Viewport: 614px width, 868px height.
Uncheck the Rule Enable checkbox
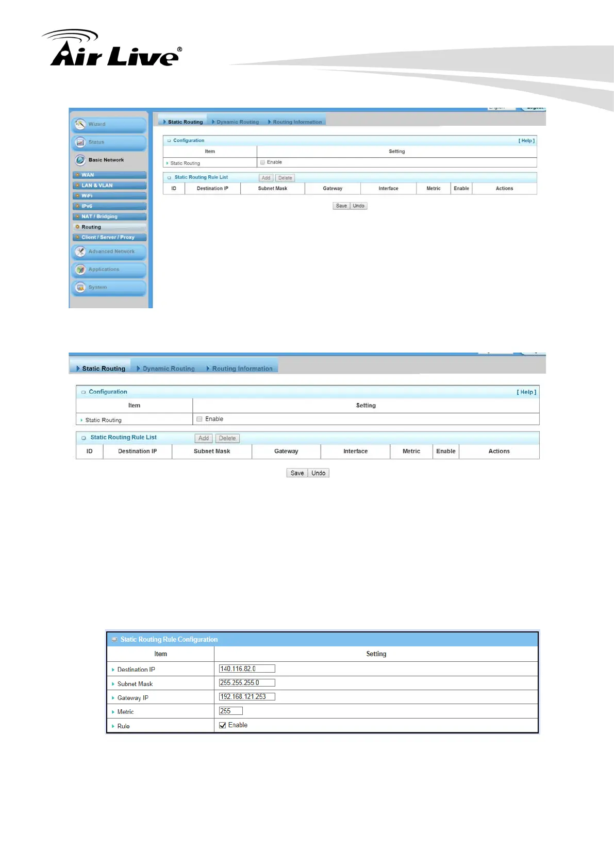(x=223, y=725)
